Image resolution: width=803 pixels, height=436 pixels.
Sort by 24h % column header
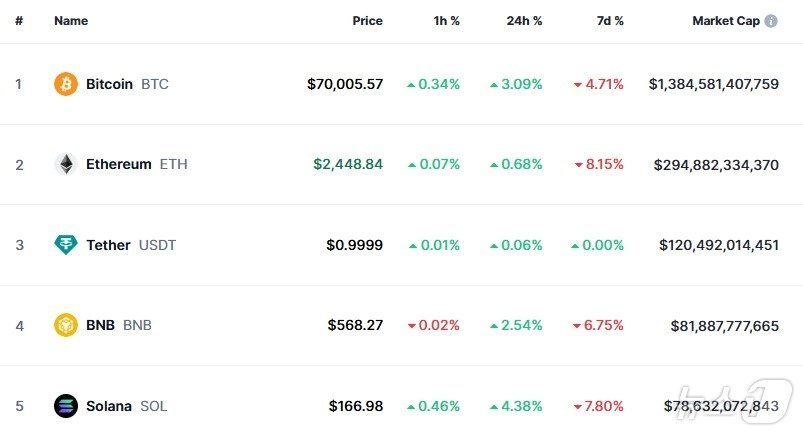pyautogui.click(x=524, y=21)
